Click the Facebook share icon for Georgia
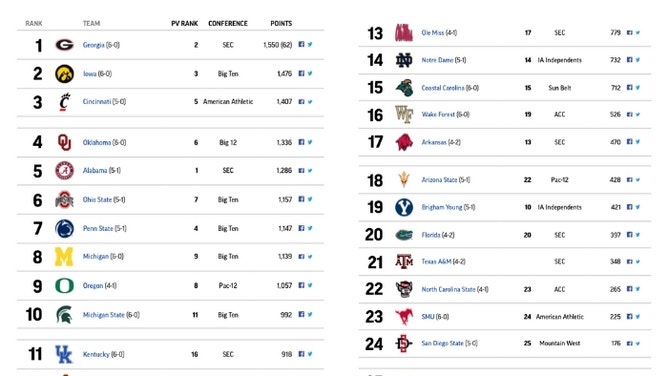This screenshot has width=668, height=376. (x=301, y=44)
